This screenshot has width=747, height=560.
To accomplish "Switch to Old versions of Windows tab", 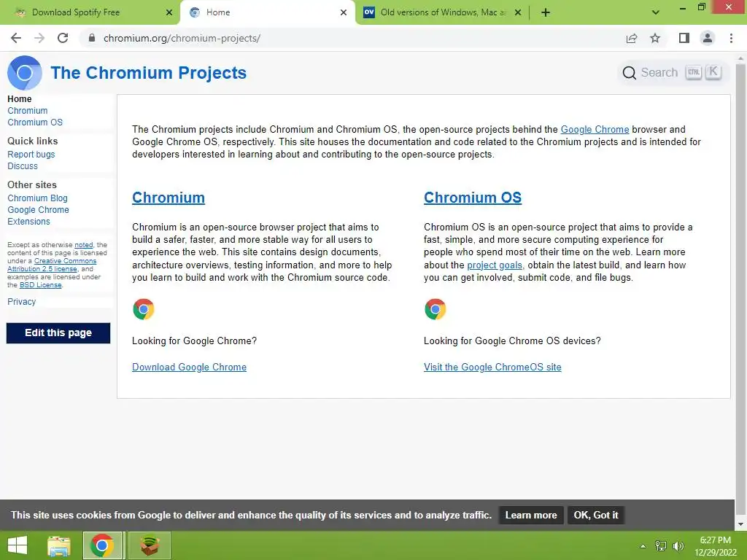I will pos(441,12).
